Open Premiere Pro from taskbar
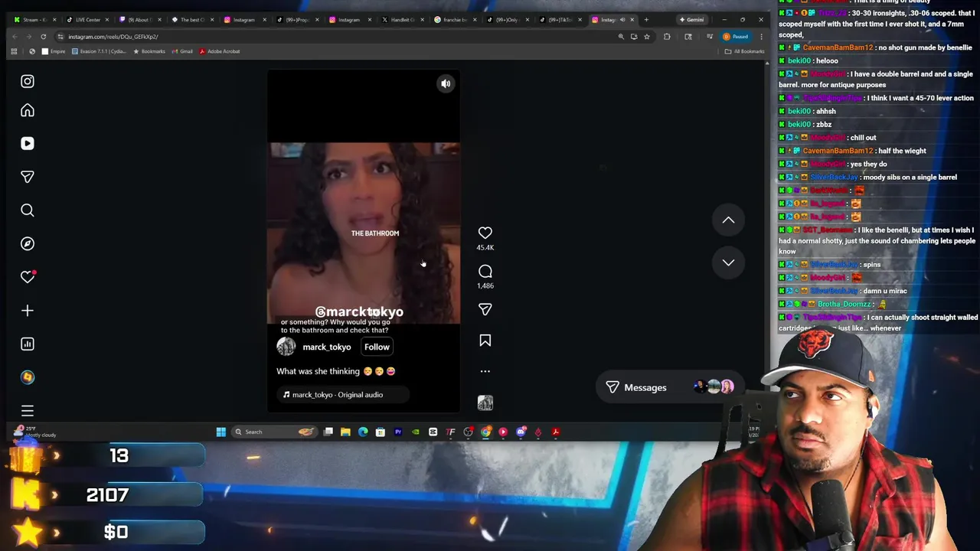Screen dimensions: 980x551 click(x=398, y=432)
